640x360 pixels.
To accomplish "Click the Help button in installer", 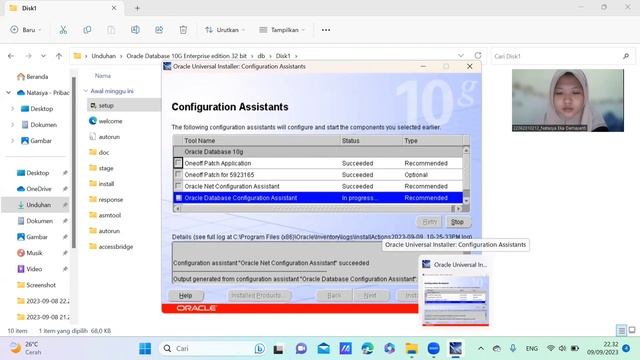I will point(185,296).
